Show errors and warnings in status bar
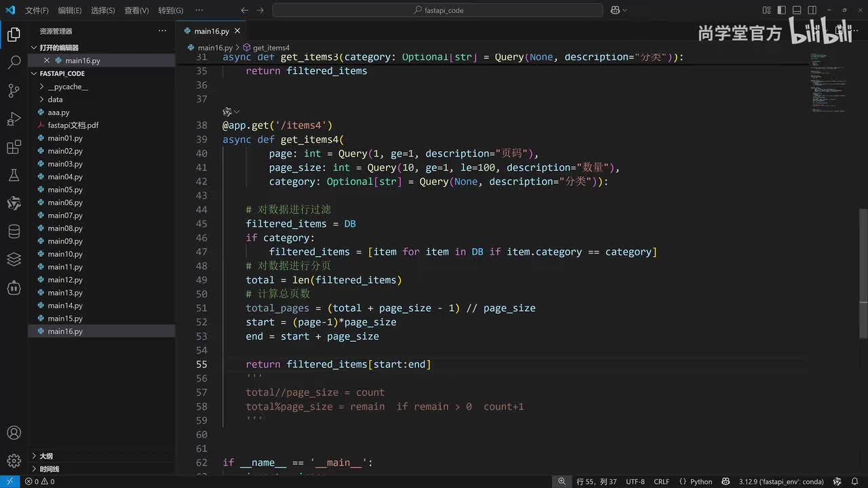This screenshot has height=488, width=868. pyautogui.click(x=39, y=481)
